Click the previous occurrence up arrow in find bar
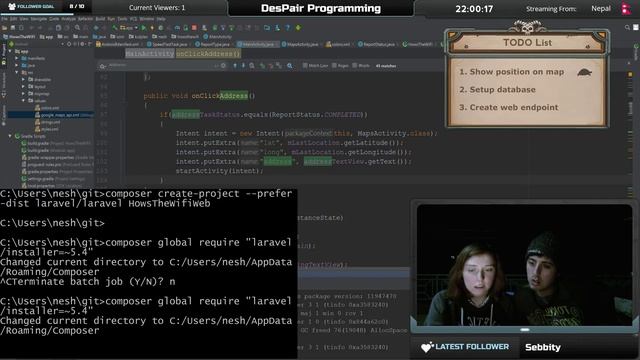Viewport: 640px width, 360px height. [x=235, y=65]
